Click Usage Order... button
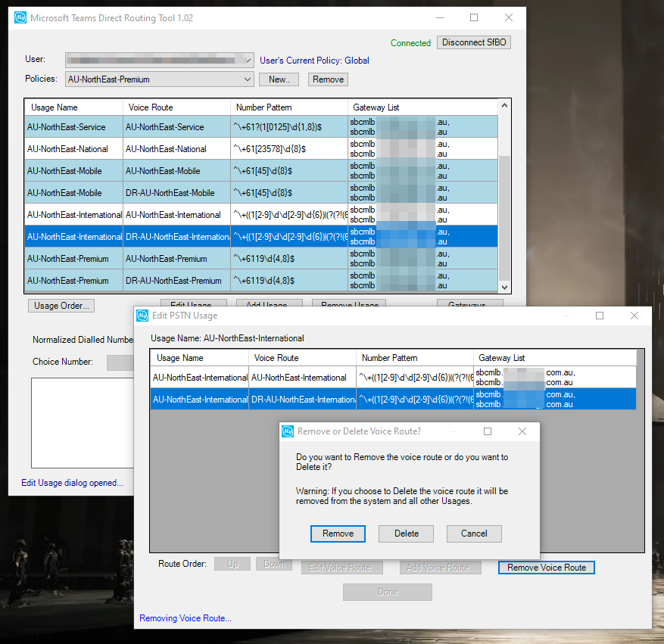This screenshot has width=664, height=644. [61, 306]
